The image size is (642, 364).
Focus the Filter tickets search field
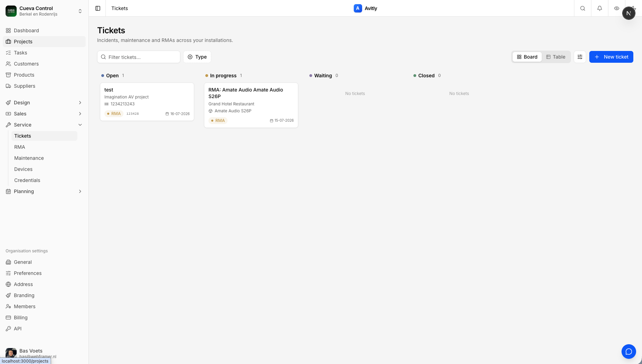click(139, 57)
